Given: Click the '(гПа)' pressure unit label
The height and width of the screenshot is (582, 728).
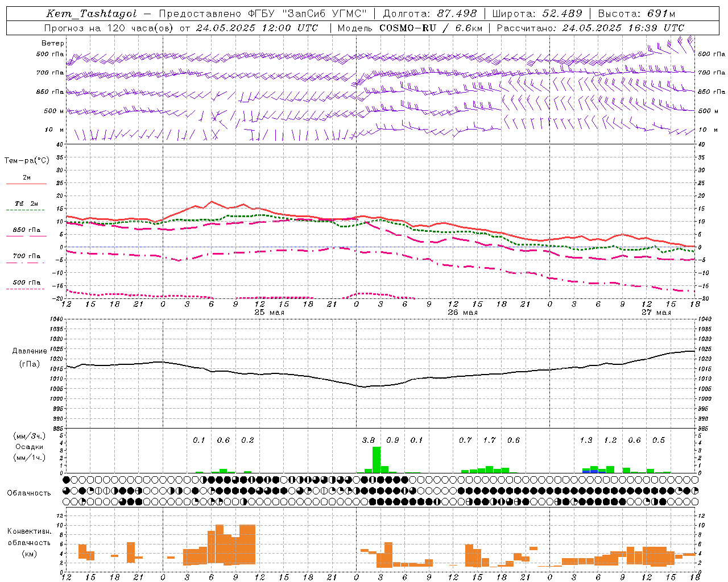Looking at the screenshot, I should pos(29,364).
